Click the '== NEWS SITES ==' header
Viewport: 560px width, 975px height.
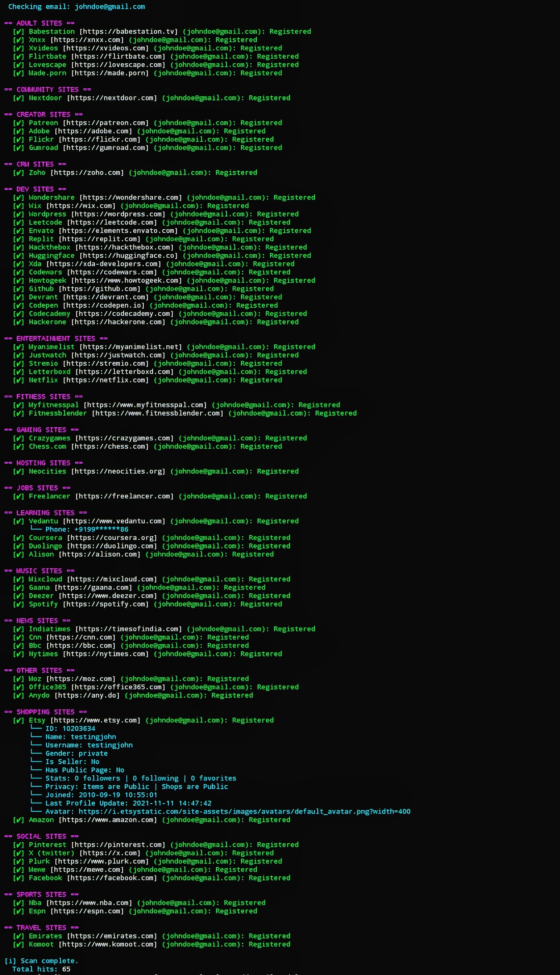point(37,620)
